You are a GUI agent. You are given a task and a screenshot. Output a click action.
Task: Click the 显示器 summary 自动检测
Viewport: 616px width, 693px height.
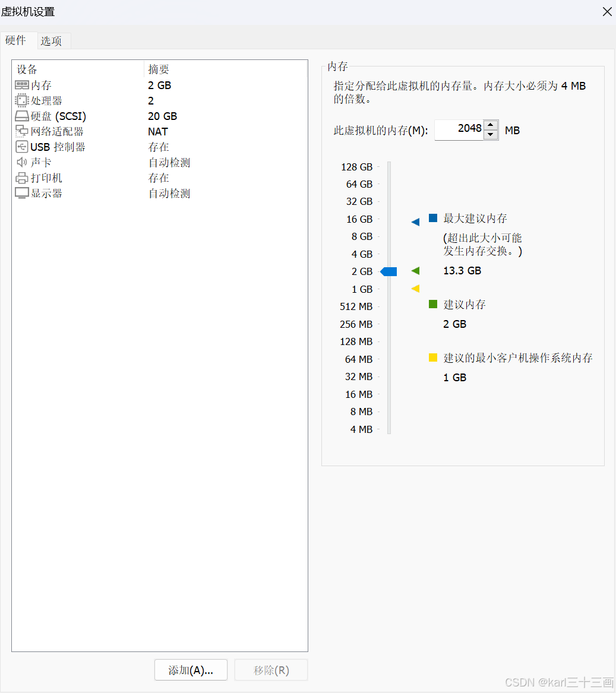(x=169, y=194)
